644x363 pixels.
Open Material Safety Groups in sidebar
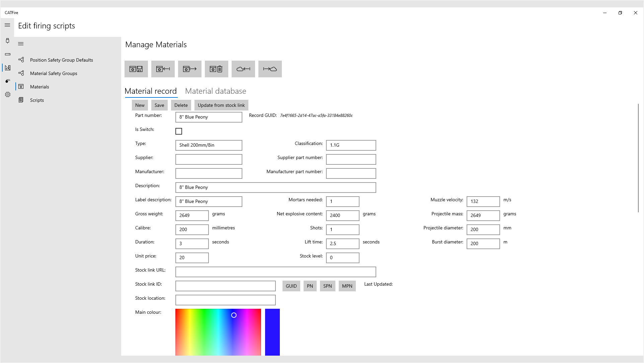click(54, 73)
